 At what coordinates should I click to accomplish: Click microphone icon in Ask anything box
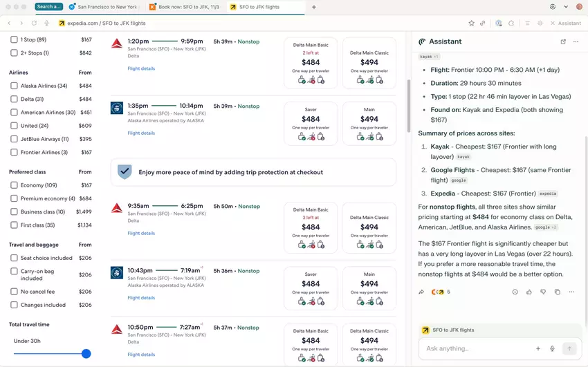552,349
